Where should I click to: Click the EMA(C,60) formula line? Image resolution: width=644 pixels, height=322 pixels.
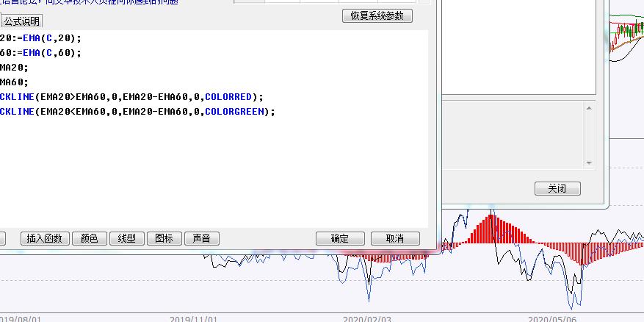tap(44, 53)
